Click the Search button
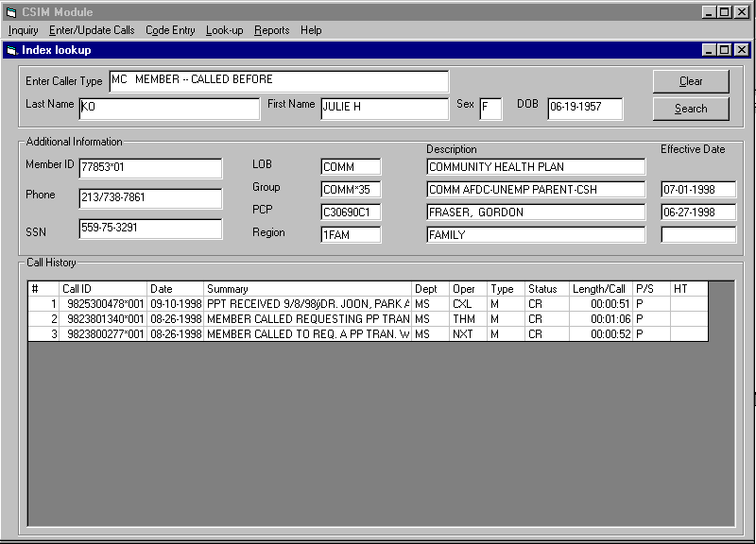The image size is (756, 544). click(x=691, y=109)
